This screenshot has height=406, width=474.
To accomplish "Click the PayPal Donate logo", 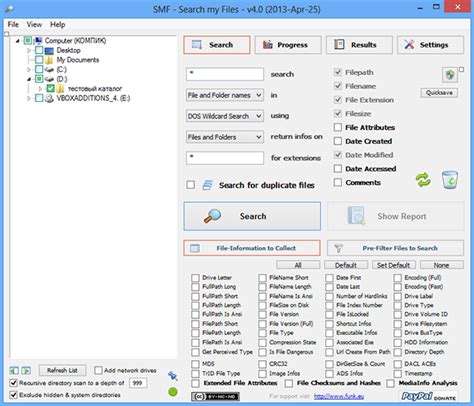I will coord(428,396).
